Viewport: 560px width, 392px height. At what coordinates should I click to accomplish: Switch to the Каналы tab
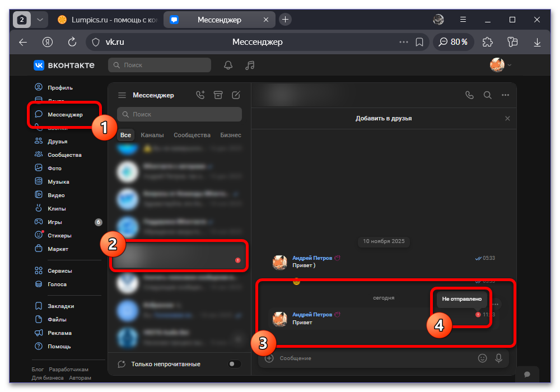click(152, 135)
